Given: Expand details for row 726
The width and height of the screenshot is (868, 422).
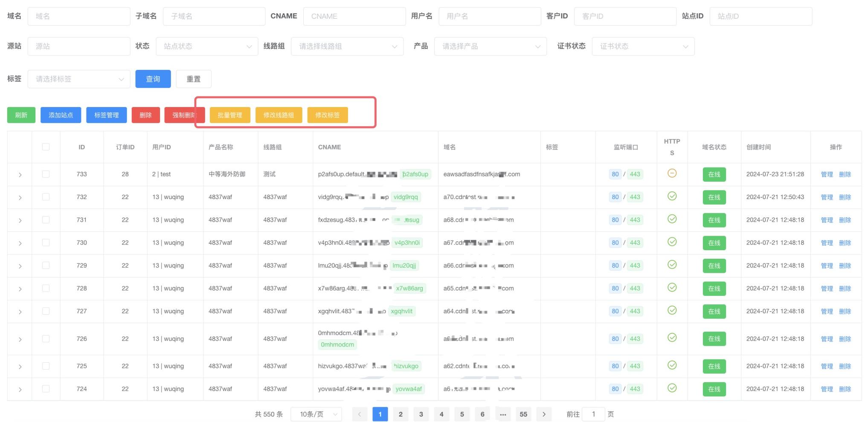Looking at the screenshot, I should [20, 338].
